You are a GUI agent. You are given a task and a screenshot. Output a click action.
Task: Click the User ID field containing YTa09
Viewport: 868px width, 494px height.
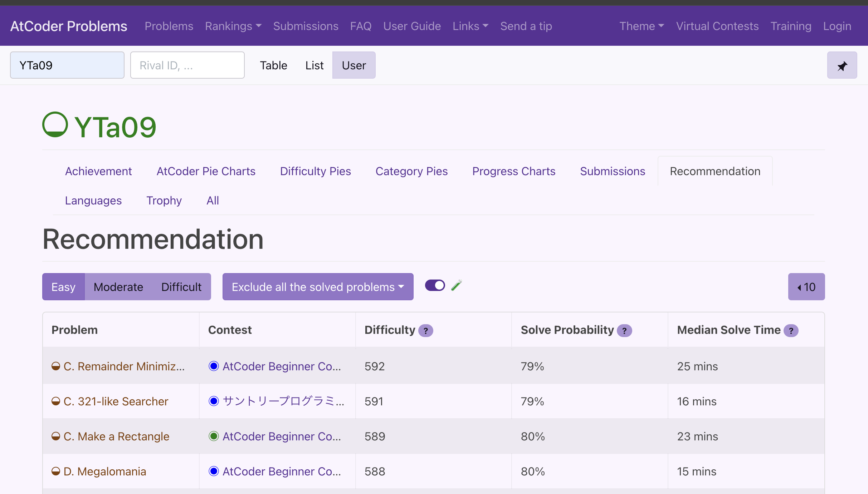(x=67, y=65)
